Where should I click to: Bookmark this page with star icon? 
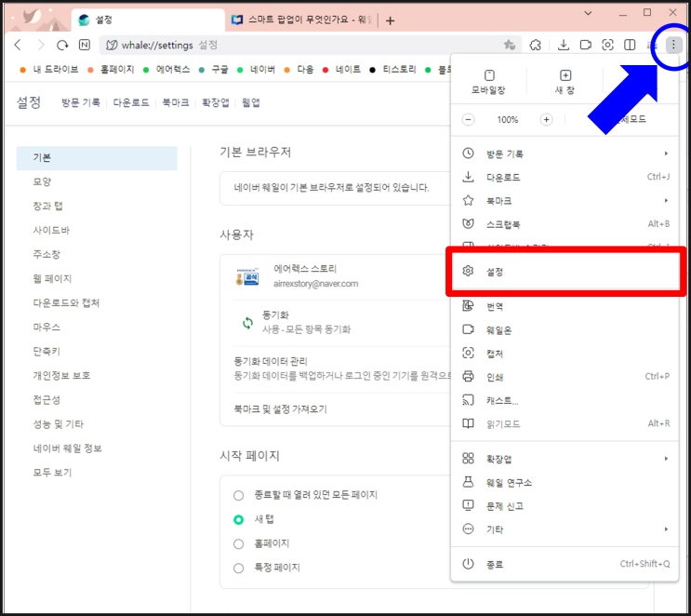(x=510, y=45)
